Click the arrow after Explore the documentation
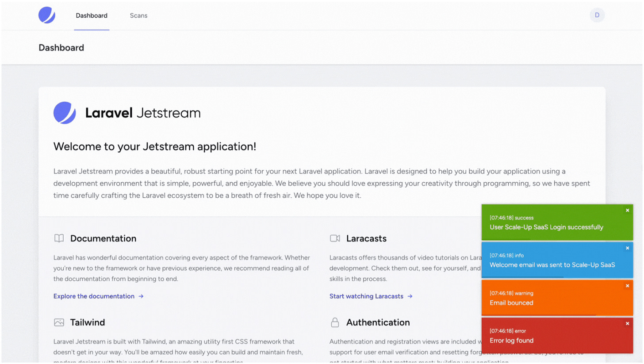644x364 pixels. [141, 296]
